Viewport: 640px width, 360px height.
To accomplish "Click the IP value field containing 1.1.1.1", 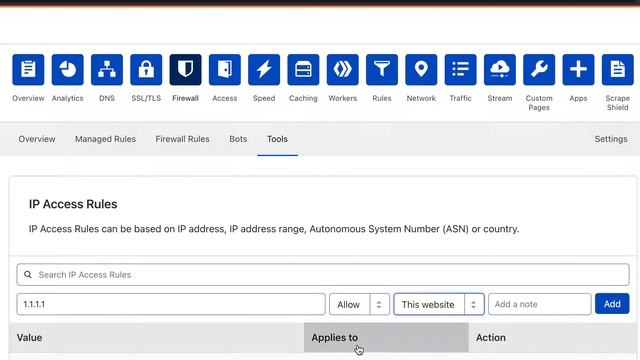I will pyautogui.click(x=171, y=304).
